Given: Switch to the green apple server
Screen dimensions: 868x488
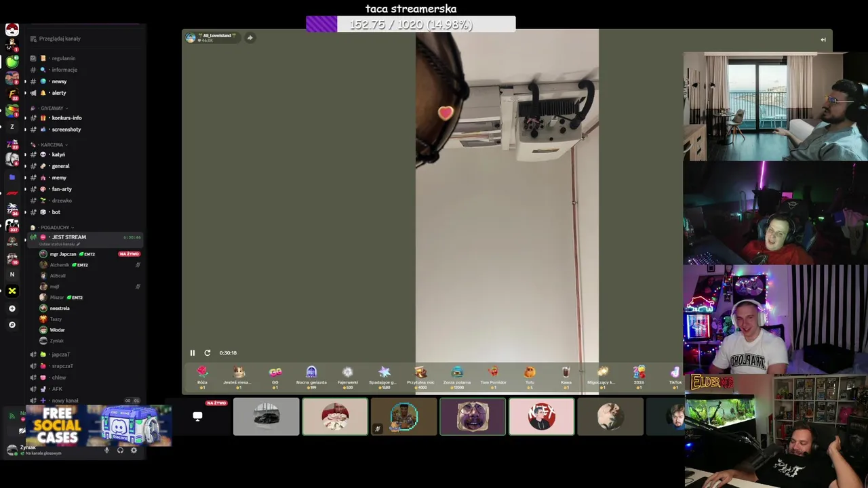Looking at the screenshot, I should pos(12,62).
